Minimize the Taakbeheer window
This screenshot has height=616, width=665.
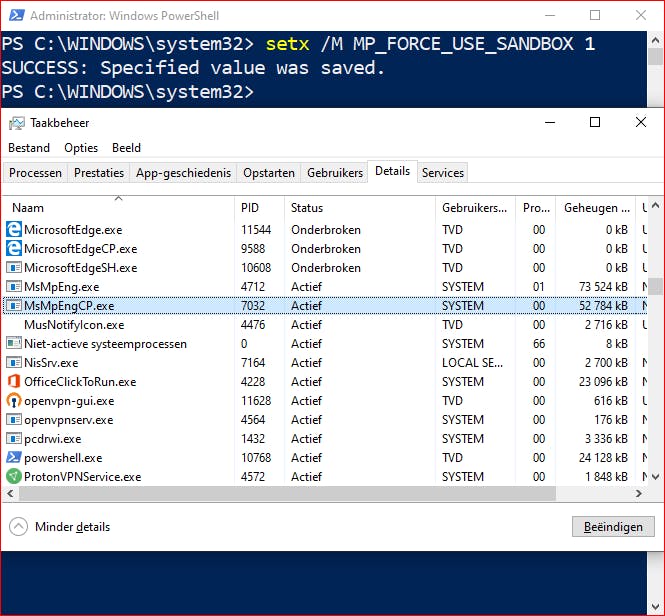[550, 122]
